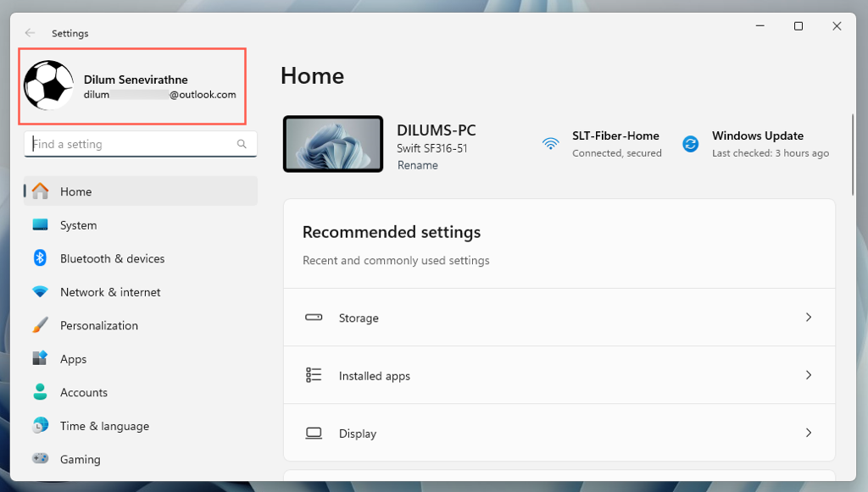Click the Accounts person icon
868x492 pixels.
(x=40, y=392)
